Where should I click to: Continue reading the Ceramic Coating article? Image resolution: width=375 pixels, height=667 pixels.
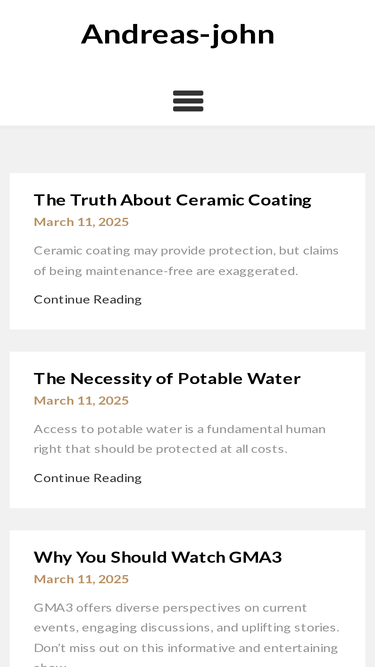point(88,299)
